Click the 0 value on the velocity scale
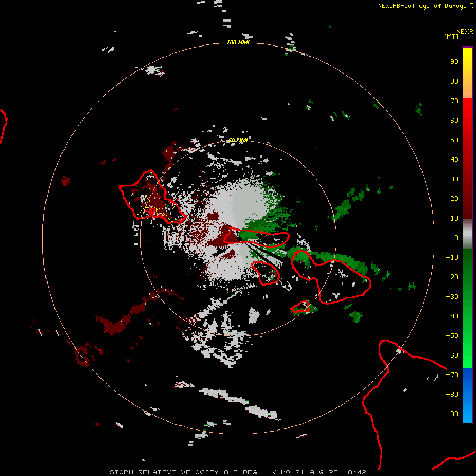The image size is (476, 476). pyautogui.click(x=456, y=238)
